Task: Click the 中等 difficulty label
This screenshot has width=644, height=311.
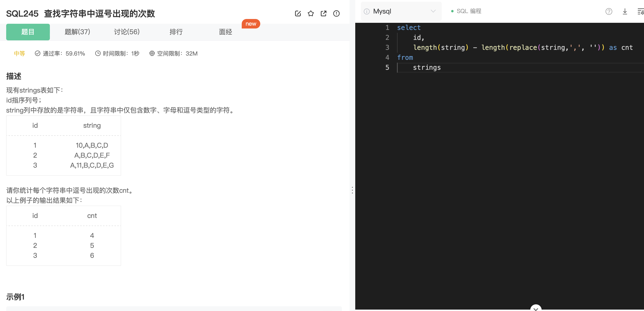Action: coord(19,53)
